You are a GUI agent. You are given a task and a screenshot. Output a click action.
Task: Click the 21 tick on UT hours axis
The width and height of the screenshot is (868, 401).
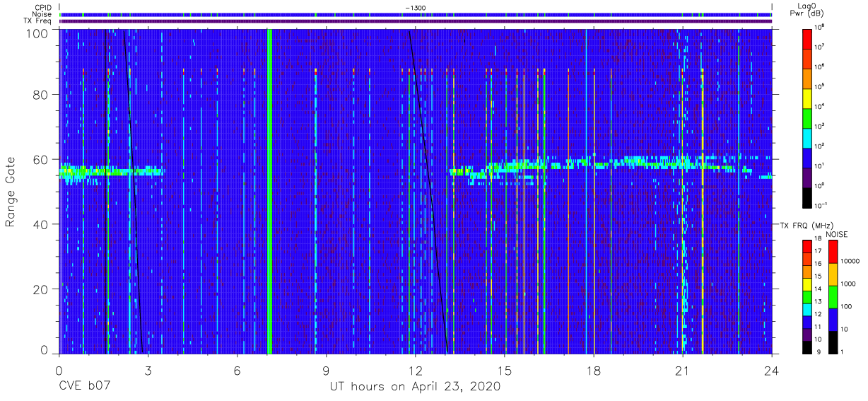click(683, 371)
